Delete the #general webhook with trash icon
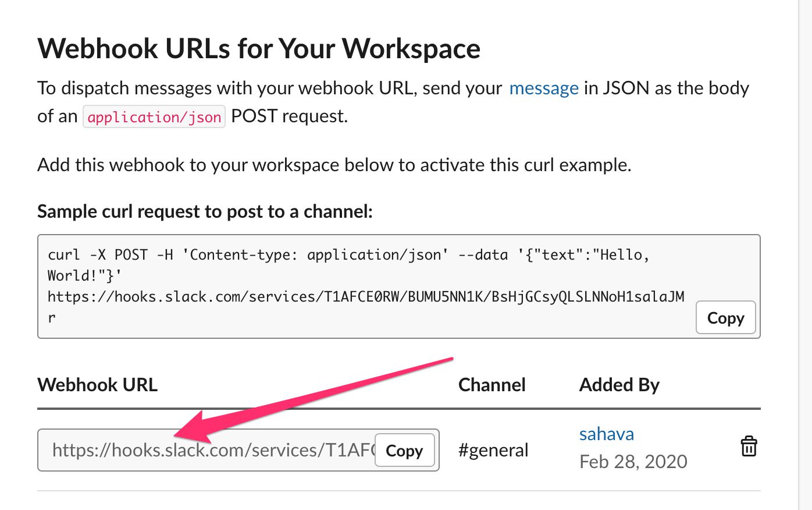Image resolution: width=812 pixels, height=510 pixels. [x=749, y=447]
